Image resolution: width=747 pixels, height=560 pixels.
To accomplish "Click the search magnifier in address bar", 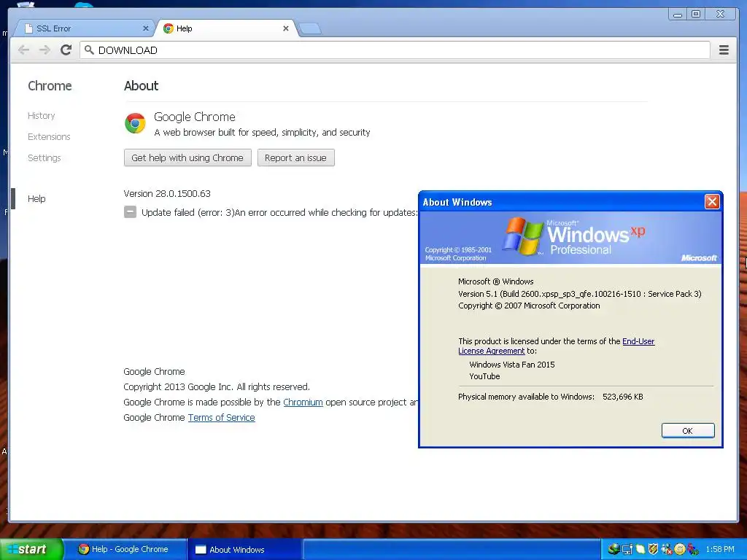I will 89,50.
